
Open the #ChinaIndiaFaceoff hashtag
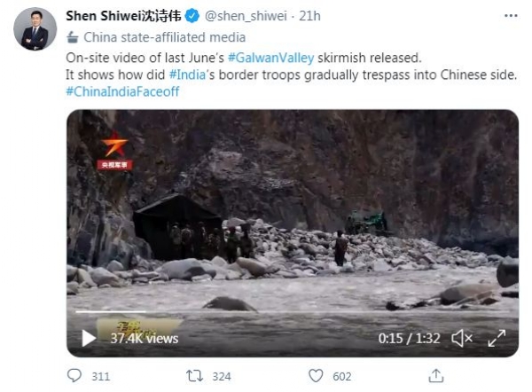(x=122, y=91)
